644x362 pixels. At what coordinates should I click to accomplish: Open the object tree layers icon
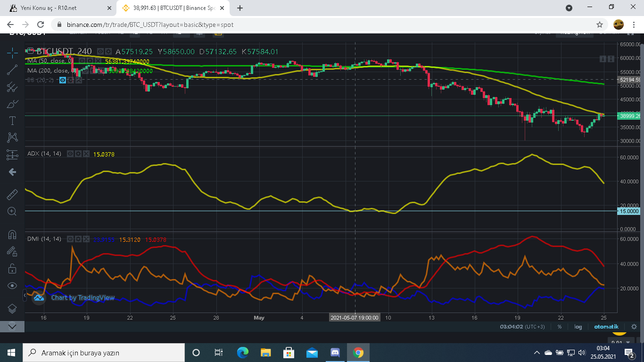pos(12,309)
